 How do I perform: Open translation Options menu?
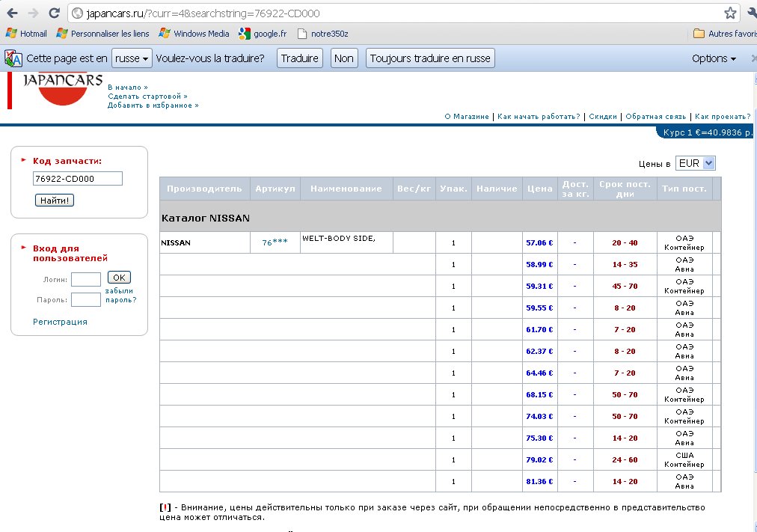point(714,58)
